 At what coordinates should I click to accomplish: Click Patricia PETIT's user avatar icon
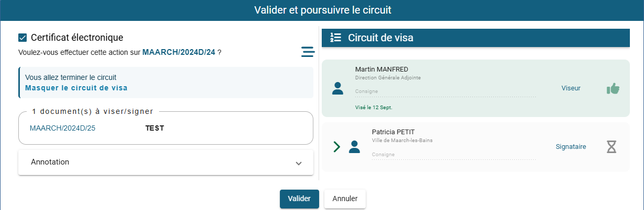coord(355,147)
